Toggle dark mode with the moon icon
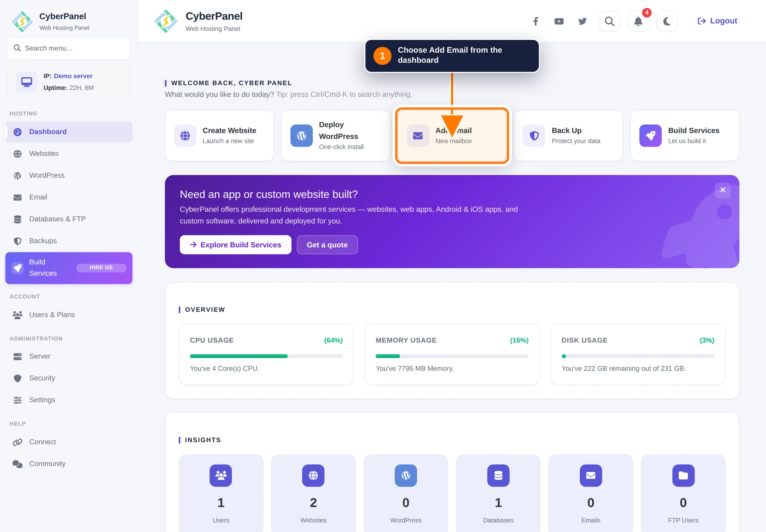 click(667, 21)
